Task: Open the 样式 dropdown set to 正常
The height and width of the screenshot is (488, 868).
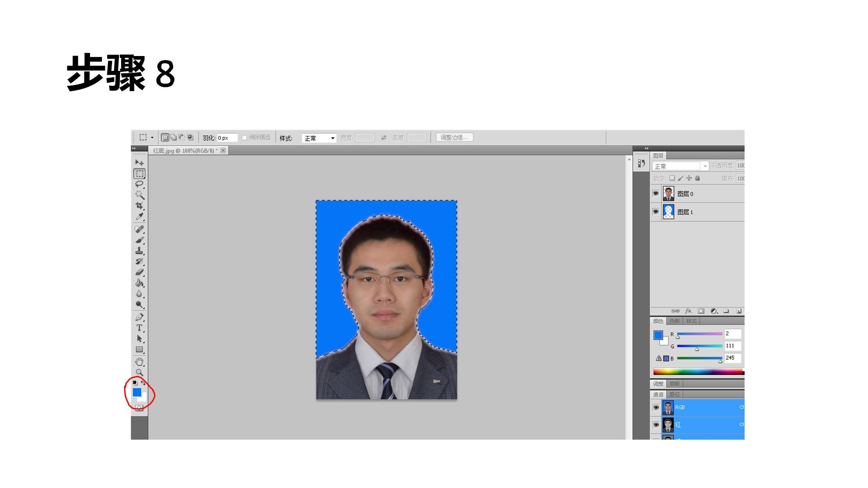Action: tap(319, 138)
